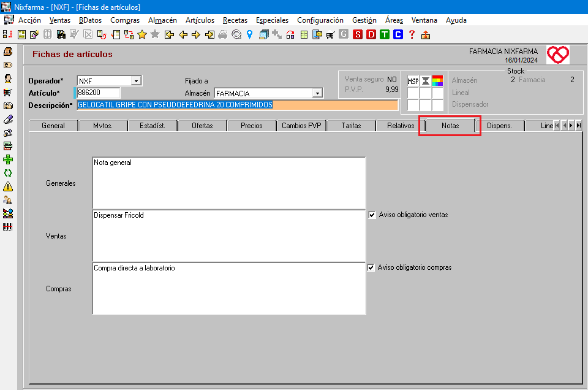Click the green refresh arrows sidebar icon
The image size is (588, 390).
[x=8, y=173]
